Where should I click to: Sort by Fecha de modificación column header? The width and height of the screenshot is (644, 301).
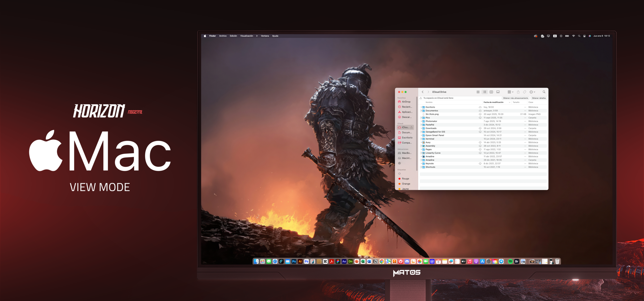tap(493, 102)
